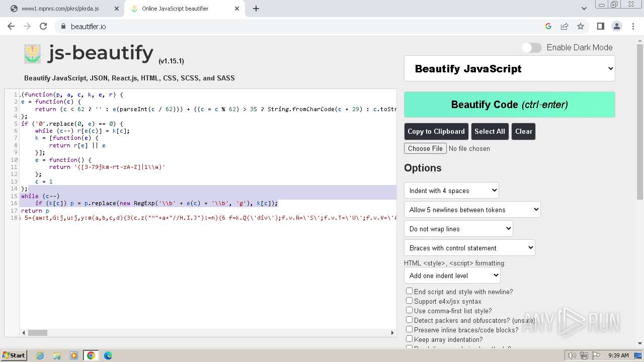Click the site lock icon
The height and width of the screenshot is (362, 644).
pyautogui.click(x=63, y=26)
